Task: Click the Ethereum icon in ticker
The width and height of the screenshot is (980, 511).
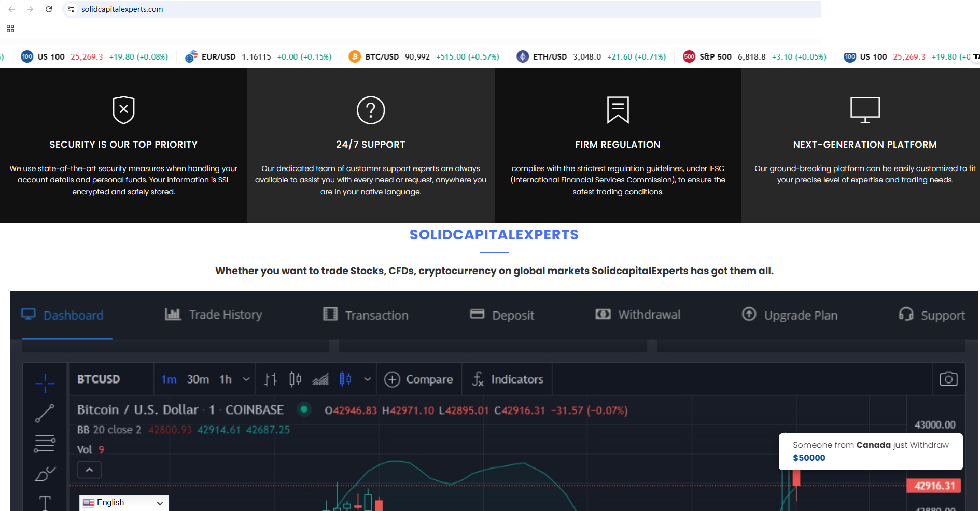Action: (523, 56)
